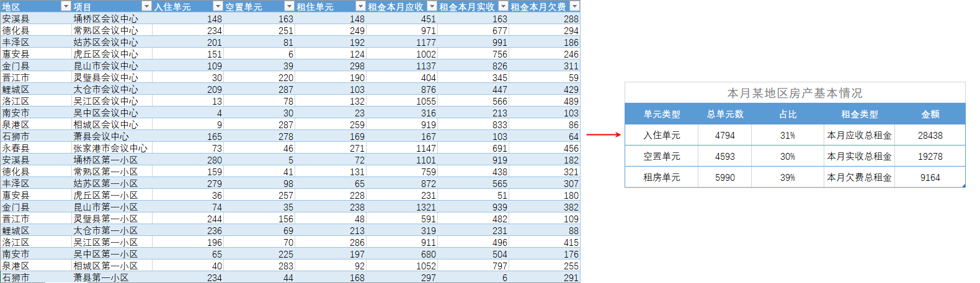
Task: Click cell 萧县会议中心
Action: 112,136
